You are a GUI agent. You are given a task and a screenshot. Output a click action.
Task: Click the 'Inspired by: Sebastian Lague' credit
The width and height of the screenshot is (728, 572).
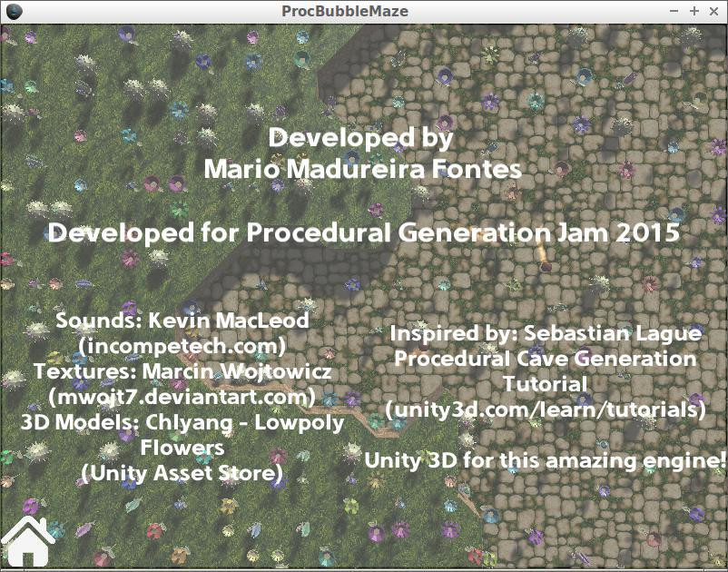pos(546,333)
